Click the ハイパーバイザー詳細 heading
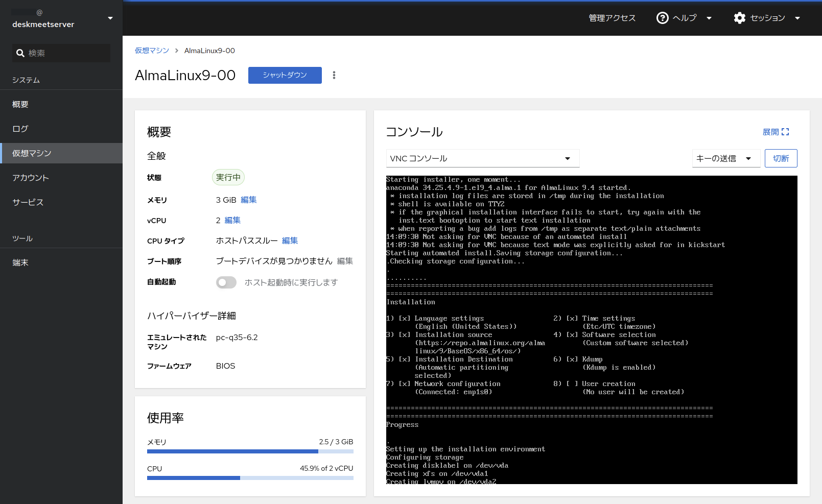 [x=192, y=316]
